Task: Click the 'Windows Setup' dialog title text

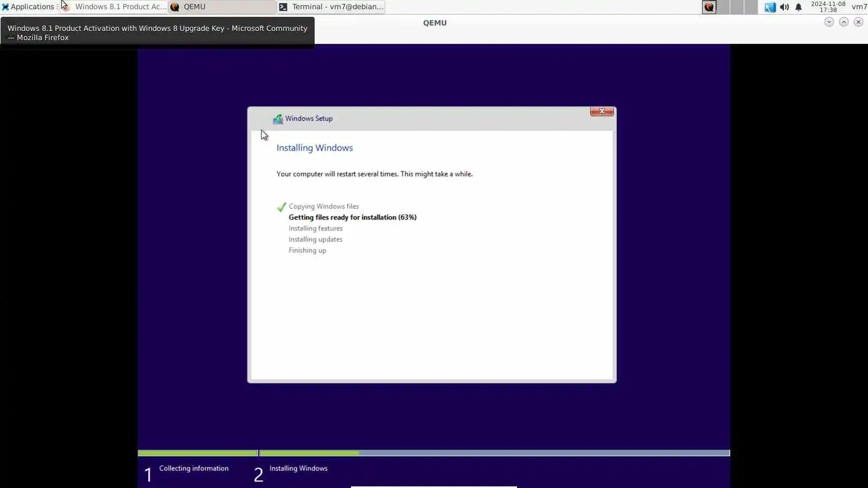Action: click(309, 119)
